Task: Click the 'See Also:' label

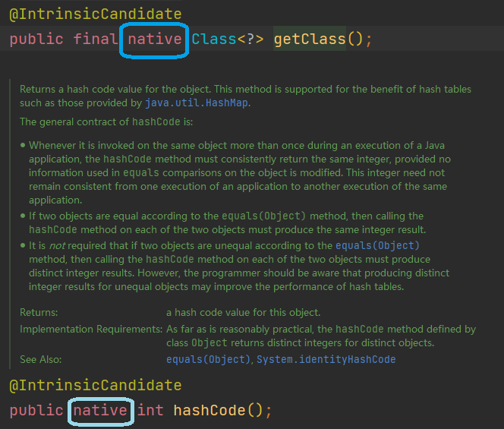Action: [x=40, y=359]
